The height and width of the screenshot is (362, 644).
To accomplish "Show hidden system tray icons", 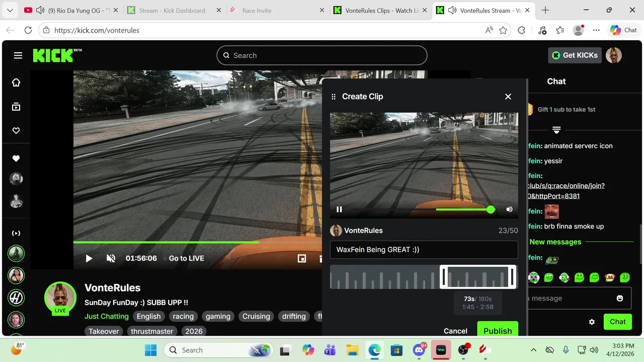I will [533, 350].
